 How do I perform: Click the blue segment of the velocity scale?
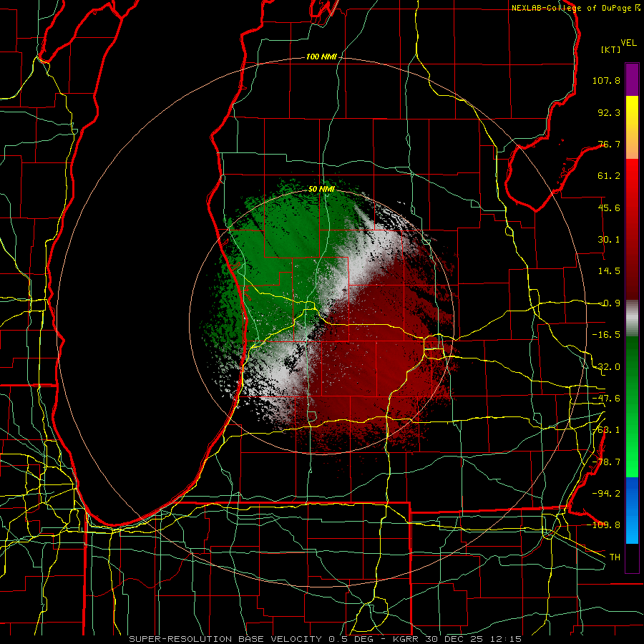point(632,510)
